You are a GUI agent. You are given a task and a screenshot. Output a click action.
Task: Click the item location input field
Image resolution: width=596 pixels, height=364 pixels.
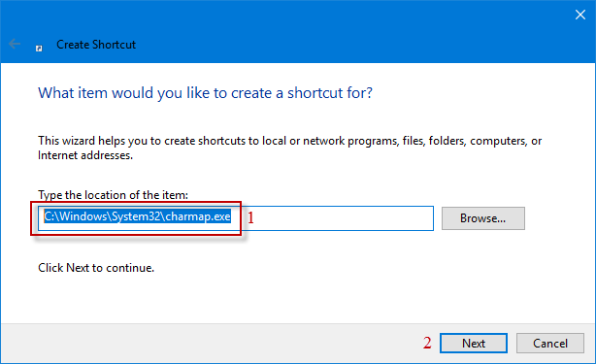coord(235,218)
